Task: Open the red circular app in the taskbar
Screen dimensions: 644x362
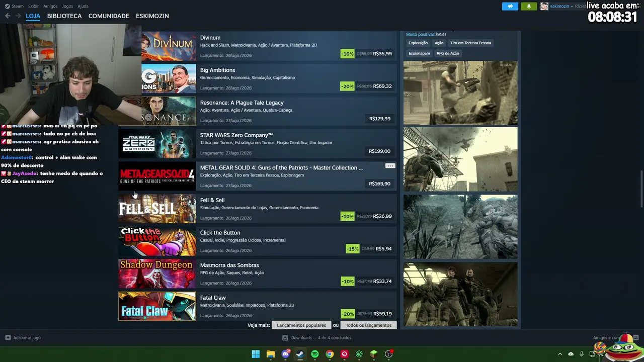Action: 344,354
